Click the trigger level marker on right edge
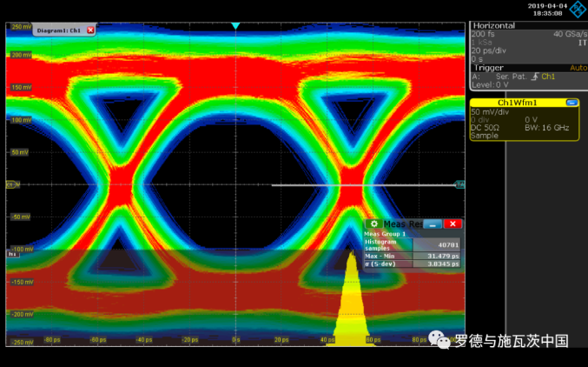This screenshot has width=588, height=367. 460,184
